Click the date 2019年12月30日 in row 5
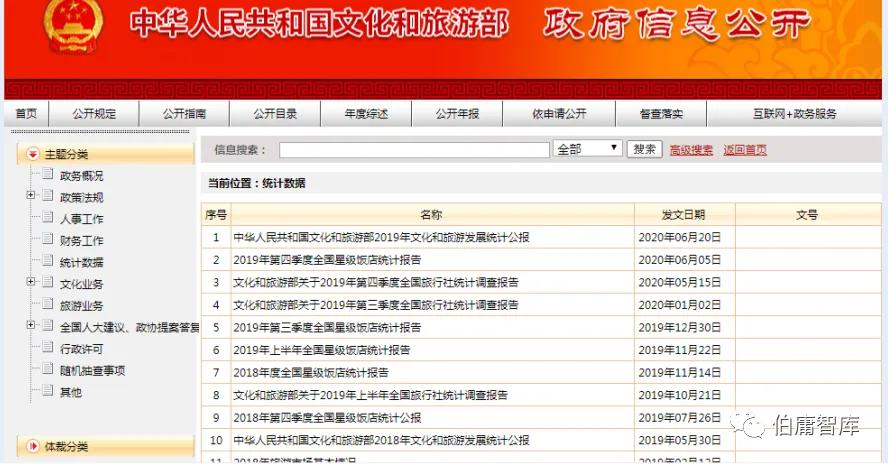The width and height of the screenshot is (888, 464). (x=680, y=327)
